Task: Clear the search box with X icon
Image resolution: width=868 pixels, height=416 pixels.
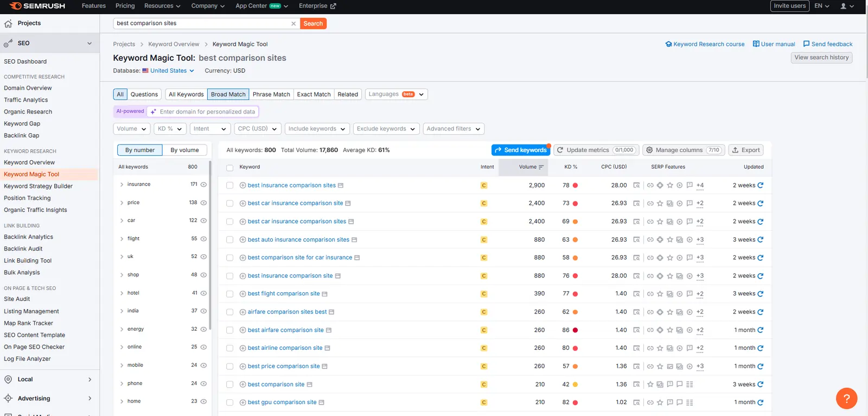Action: coord(293,23)
